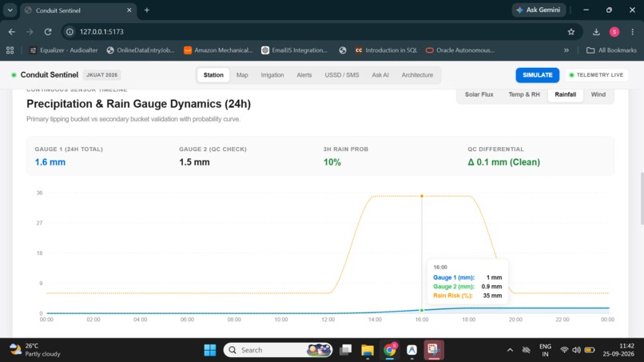The width and height of the screenshot is (644, 362).
Task: Click the SIMULATE button
Action: click(x=537, y=75)
